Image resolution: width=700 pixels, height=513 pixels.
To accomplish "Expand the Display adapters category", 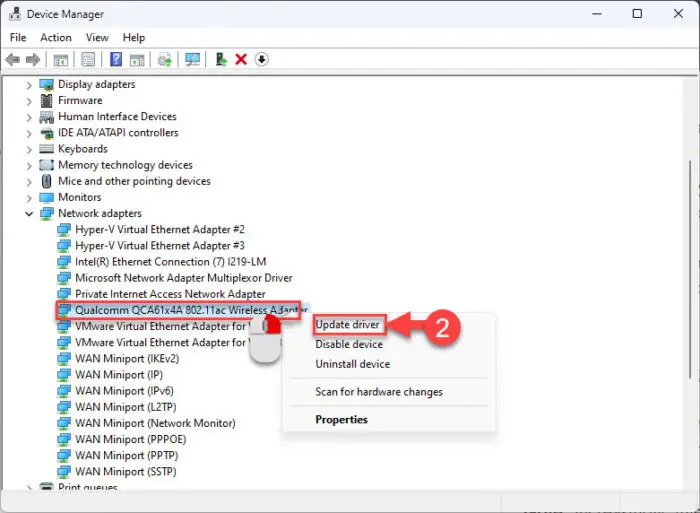I will click(x=29, y=85).
